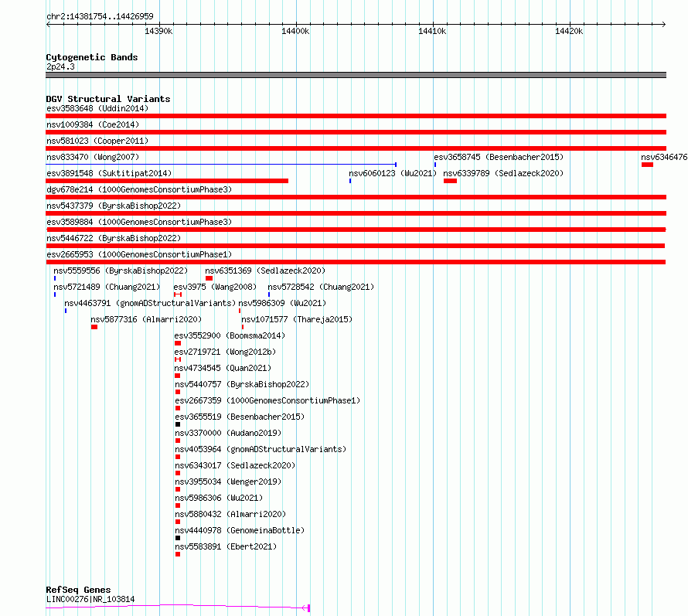The image size is (688, 616).
Task: Click the nsv6339789 (Sedlazeck2020) label
Action: tap(503, 173)
